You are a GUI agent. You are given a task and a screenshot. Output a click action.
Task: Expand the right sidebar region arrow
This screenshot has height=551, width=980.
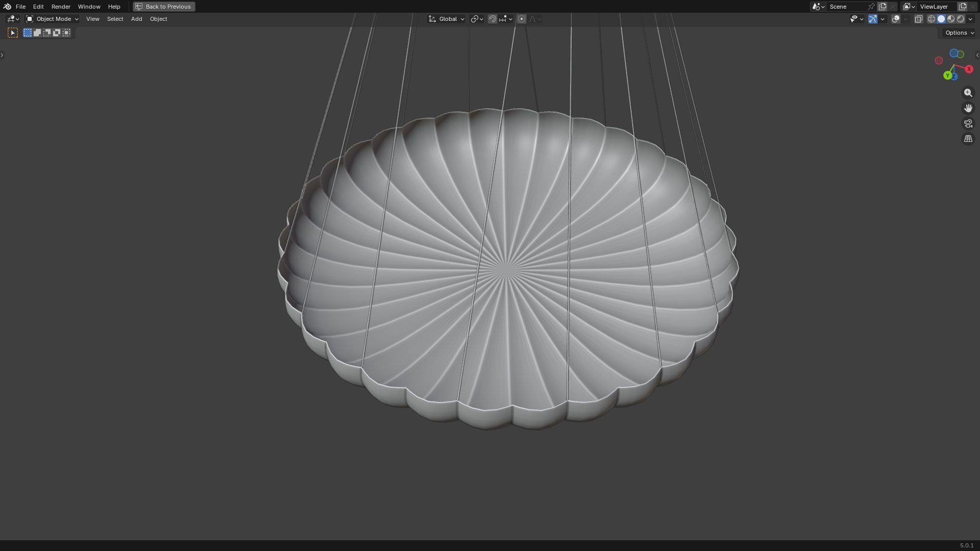[x=977, y=55]
